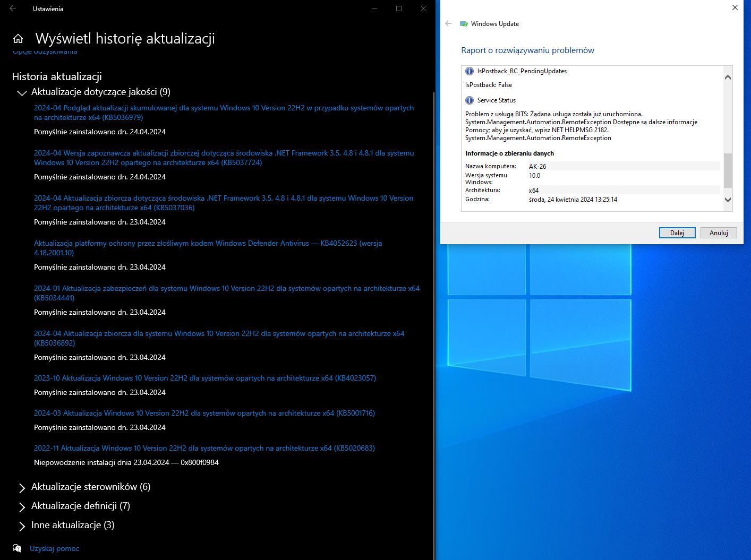Open KB5036979 cumulative preview update link

pyautogui.click(x=224, y=113)
